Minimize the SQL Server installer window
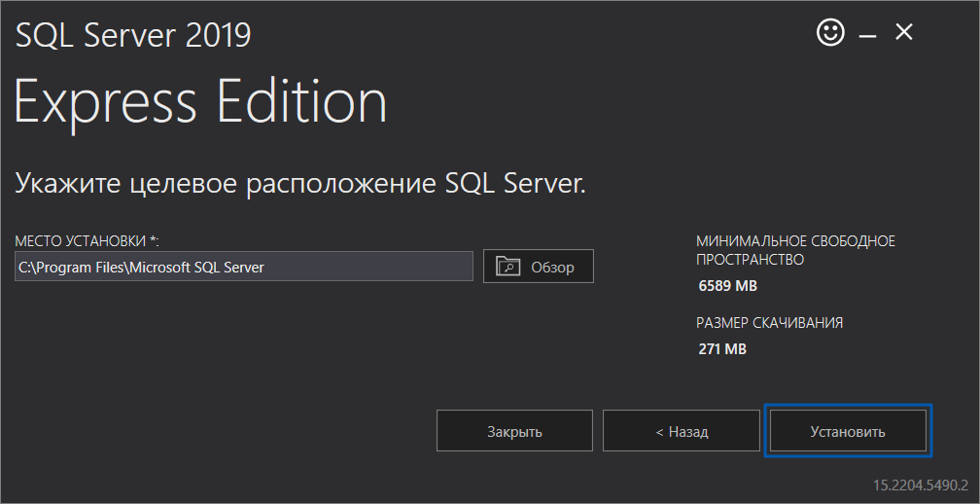The image size is (980, 504). 867,37
